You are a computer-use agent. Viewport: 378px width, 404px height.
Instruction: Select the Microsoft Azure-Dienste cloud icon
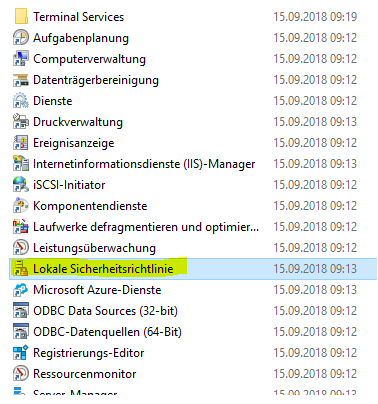[x=21, y=290]
